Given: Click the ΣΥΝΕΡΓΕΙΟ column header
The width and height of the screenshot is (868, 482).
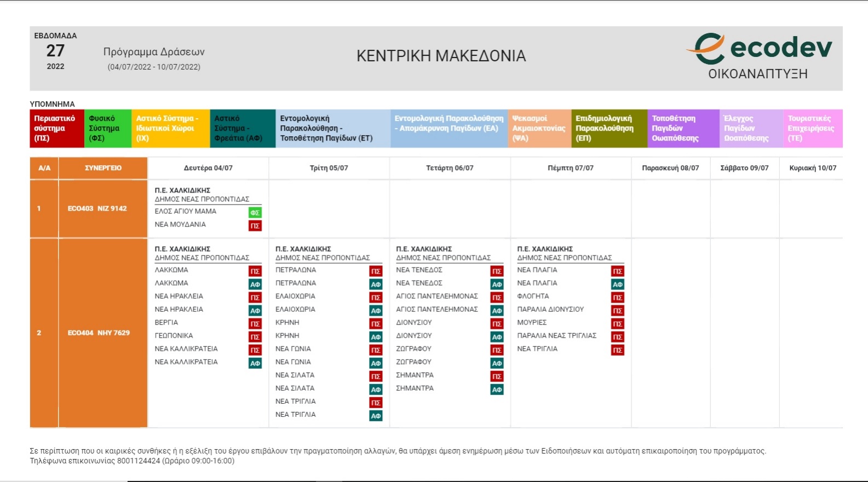Looking at the screenshot, I should [103, 168].
